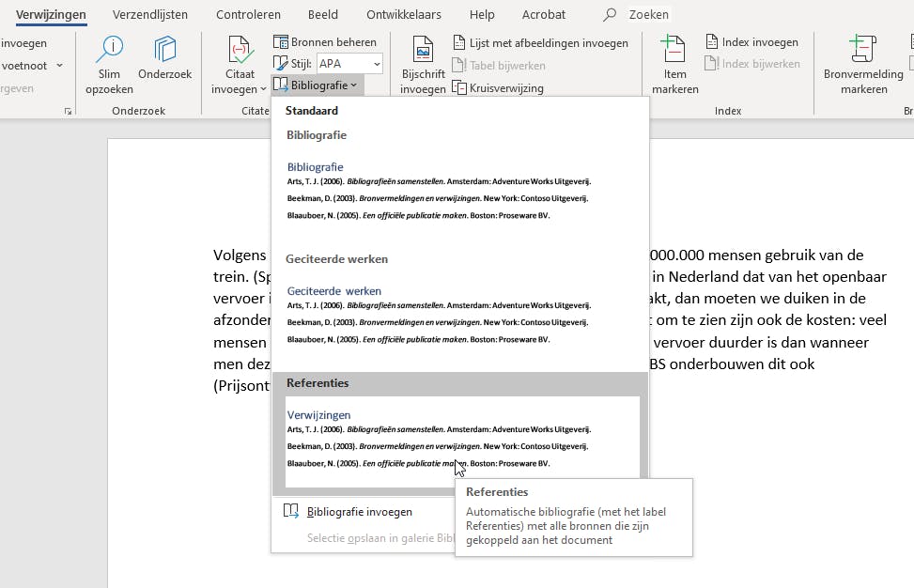Open the APA style dropdown
Image resolution: width=914 pixels, height=588 pixels.
click(x=377, y=64)
